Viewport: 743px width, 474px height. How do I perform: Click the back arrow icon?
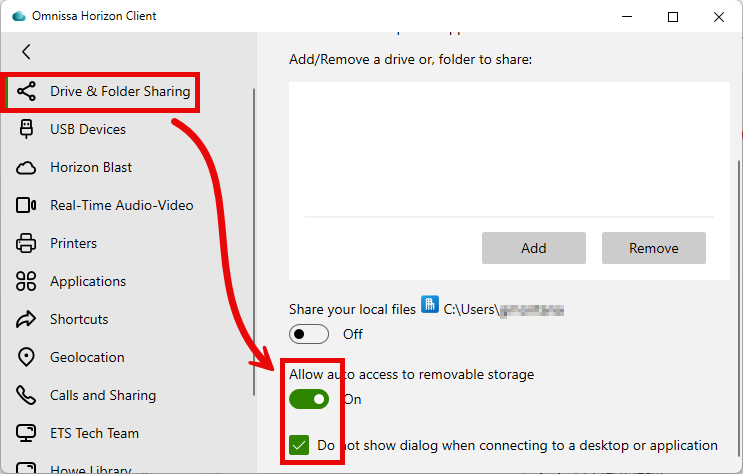[26, 52]
